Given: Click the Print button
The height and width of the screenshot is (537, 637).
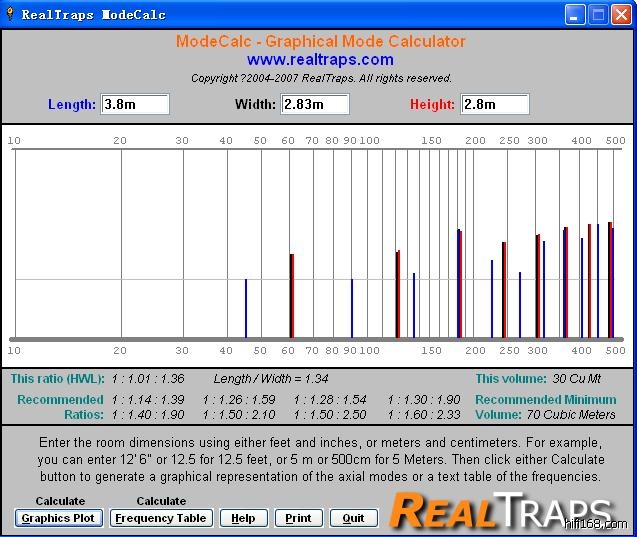Looking at the screenshot, I should coord(297,518).
